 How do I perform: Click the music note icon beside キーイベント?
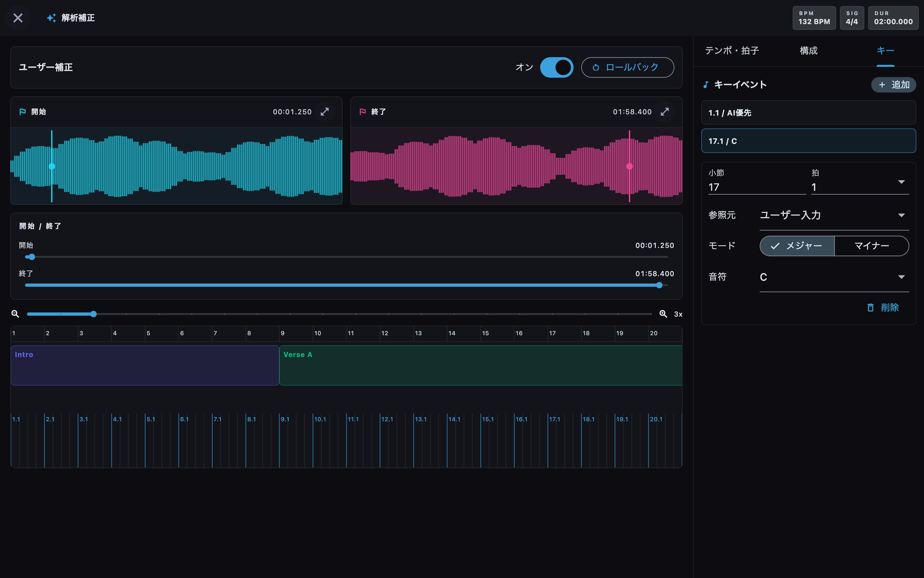tap(706, 84)
